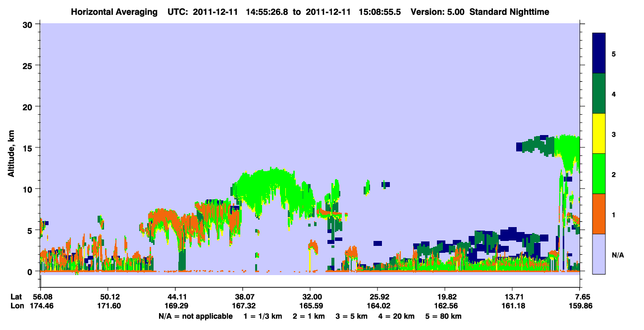The height and width of the screenshot is (330, 644).
Task: Click the colorbar label '1'
Action: tap(614, 214)
